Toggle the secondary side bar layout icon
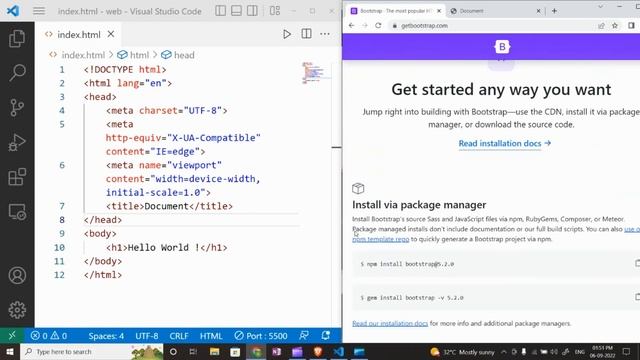 click(252, 11)
